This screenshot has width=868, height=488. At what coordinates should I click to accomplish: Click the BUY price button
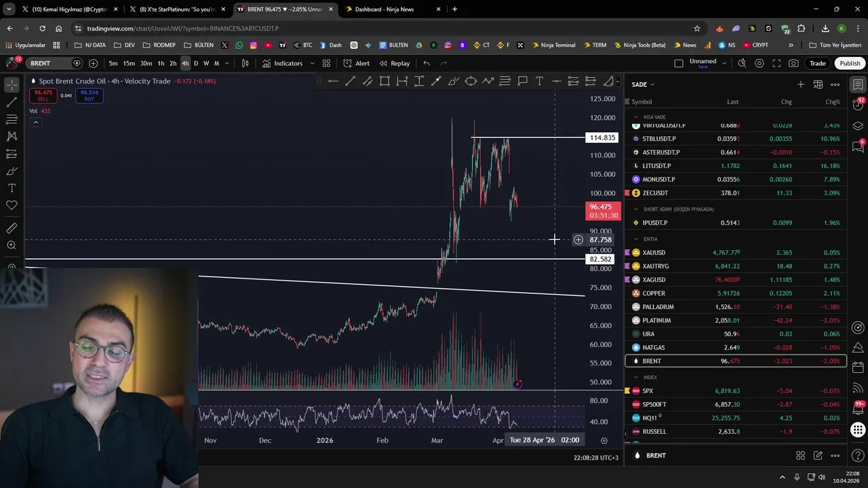89,96
